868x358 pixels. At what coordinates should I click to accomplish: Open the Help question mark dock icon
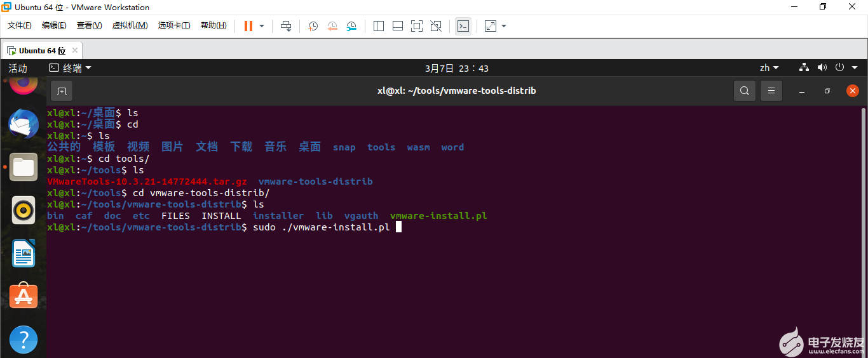point(24,340)
